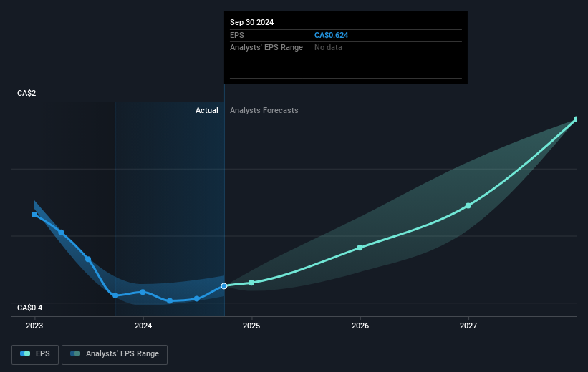This screenshot has width=588, height=372.
Task: Click the 'No data' tooltip text
Action: pyautogui.click(x=328, y=48)
